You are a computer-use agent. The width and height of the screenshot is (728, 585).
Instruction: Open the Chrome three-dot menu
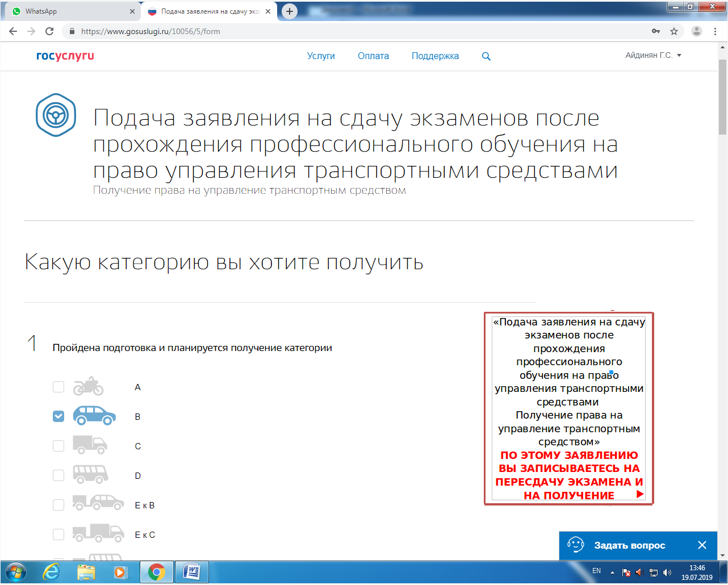716,31
